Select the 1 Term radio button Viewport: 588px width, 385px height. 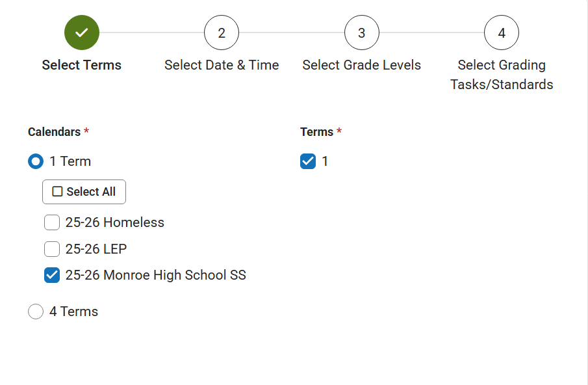tap(36, 161)
